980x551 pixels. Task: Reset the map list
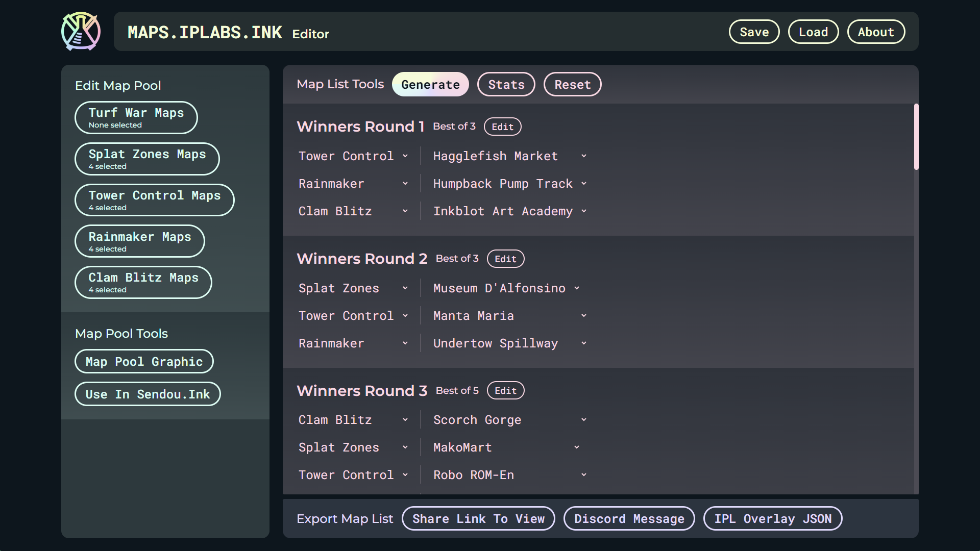[572, 85]
